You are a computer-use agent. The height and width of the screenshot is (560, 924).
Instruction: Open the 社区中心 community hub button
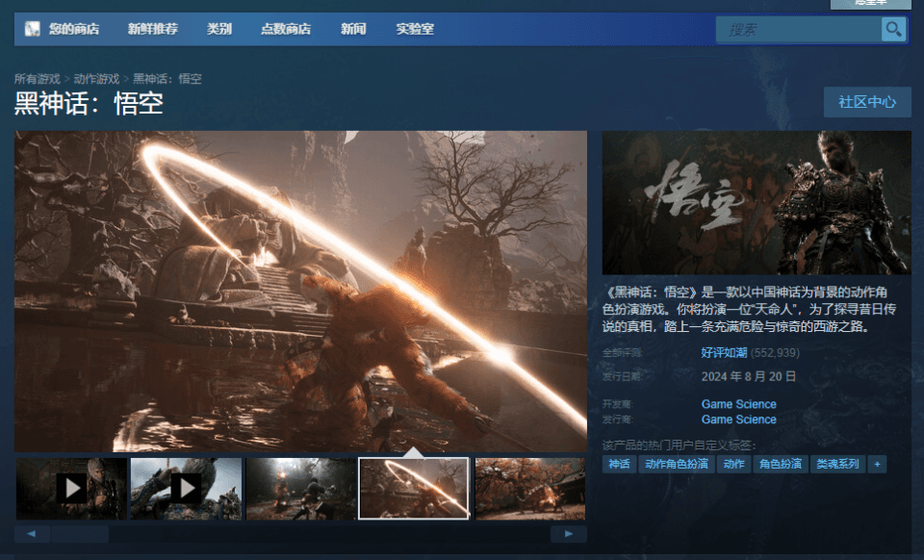click(867, 102)
